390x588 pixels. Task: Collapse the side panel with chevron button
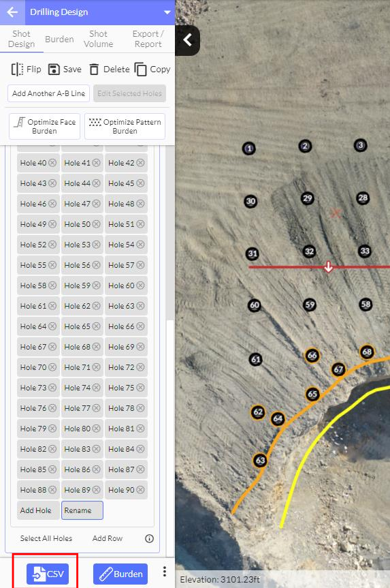tap(187, 40)
